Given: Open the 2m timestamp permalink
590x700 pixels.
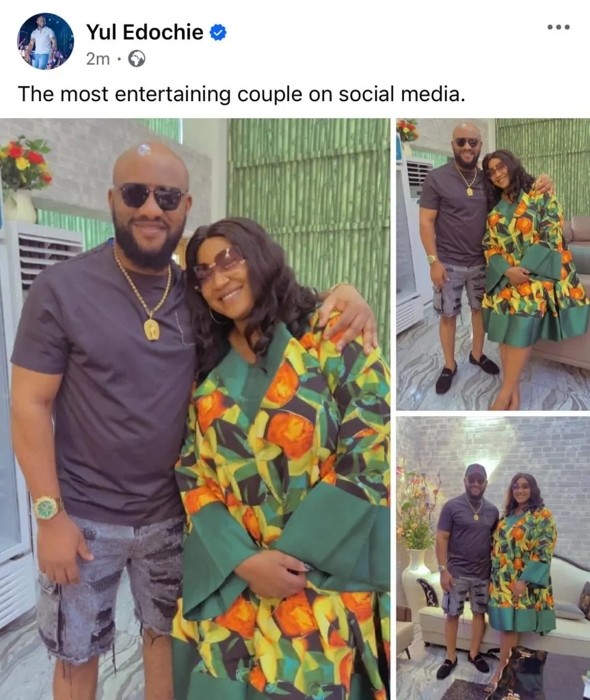Looking at the screenshot, I should coord(98,59).
